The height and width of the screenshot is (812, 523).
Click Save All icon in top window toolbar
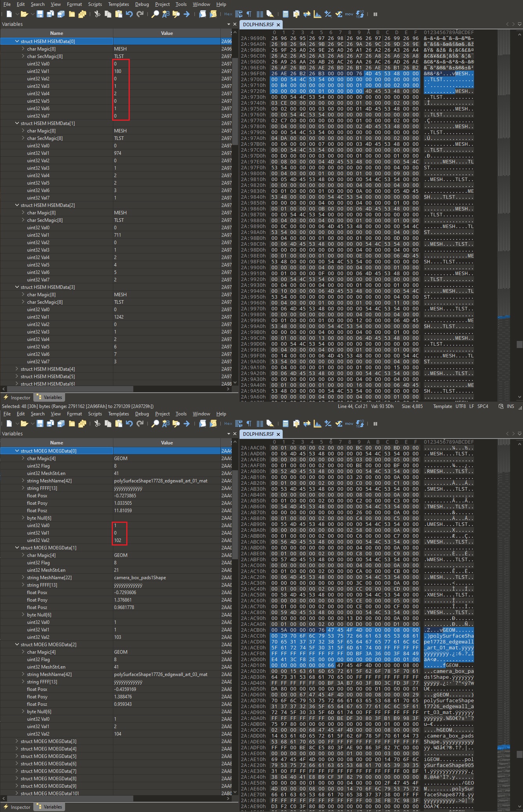pos(61,14)
